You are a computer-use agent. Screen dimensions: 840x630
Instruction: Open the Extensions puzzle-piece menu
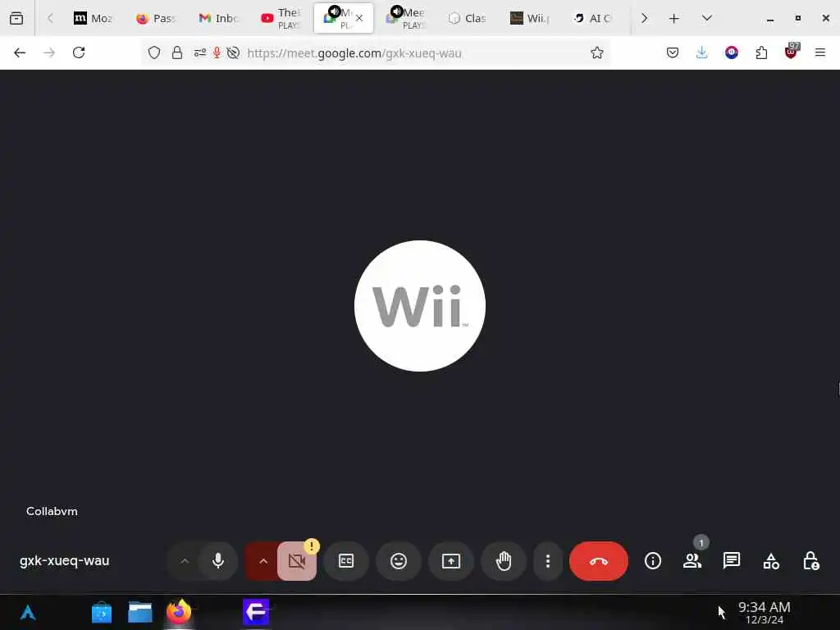pyautogui.click(x=761, y=52)
